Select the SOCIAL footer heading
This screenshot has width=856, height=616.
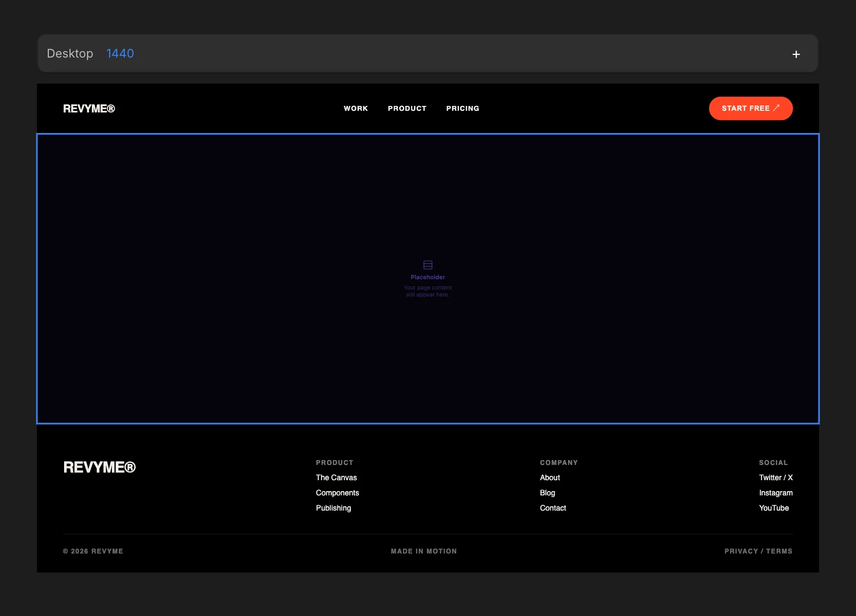[773, 463]
